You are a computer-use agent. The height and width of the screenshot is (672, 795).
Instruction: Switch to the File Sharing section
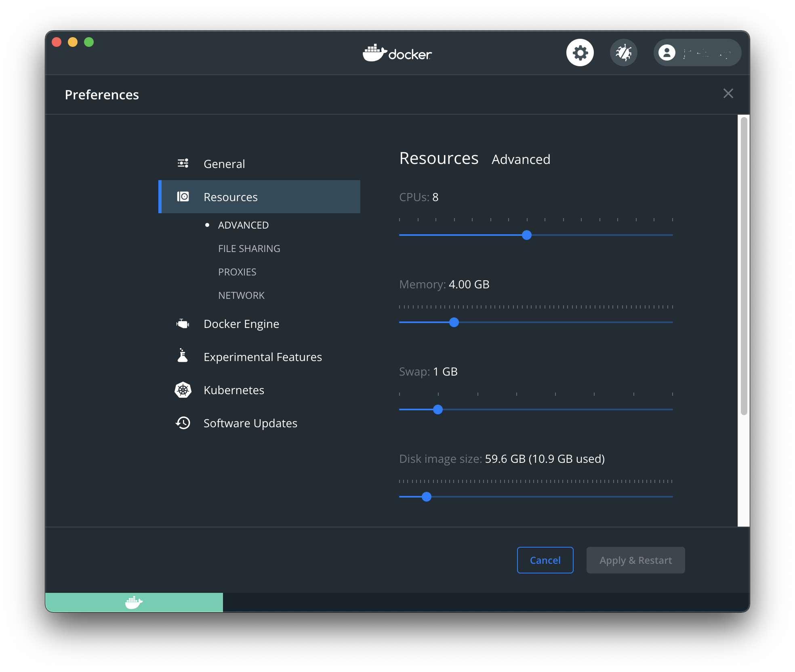[249, 248]
